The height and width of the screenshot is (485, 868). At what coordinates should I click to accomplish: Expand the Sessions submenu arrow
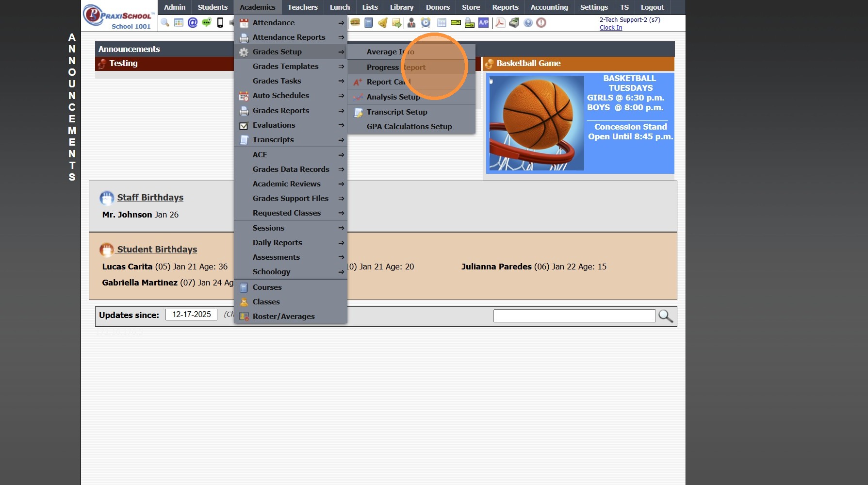(341, 228)
